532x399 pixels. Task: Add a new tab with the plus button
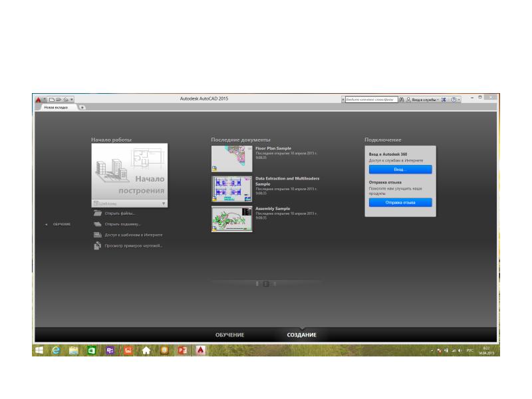pyautogui.click(x=82, y=107)
